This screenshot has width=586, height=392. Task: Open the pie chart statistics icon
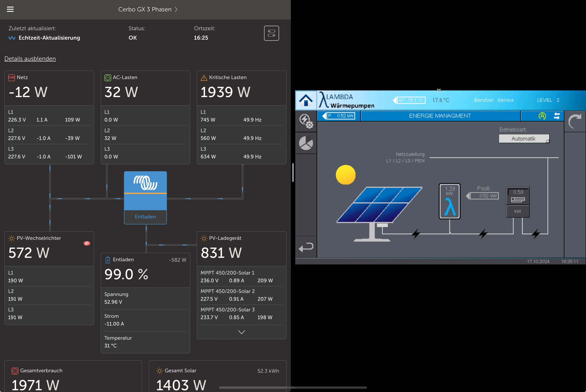pos(306,143)
